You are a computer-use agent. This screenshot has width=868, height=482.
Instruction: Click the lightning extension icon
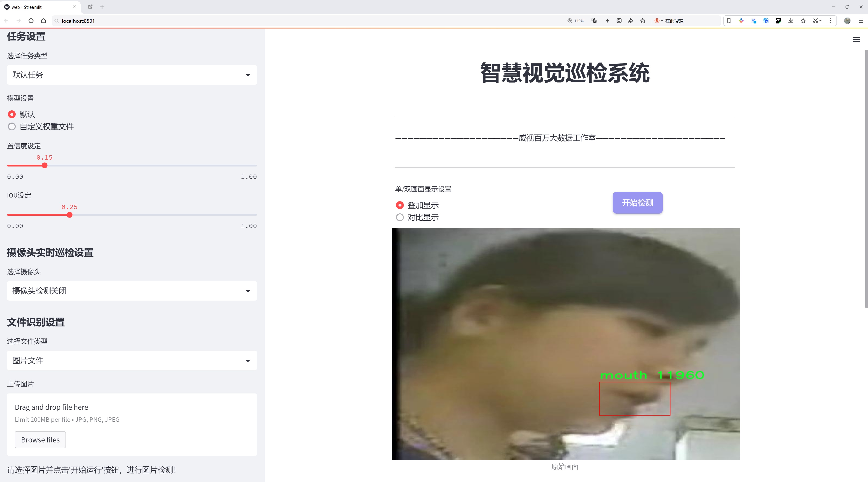(x=607, y=20)
